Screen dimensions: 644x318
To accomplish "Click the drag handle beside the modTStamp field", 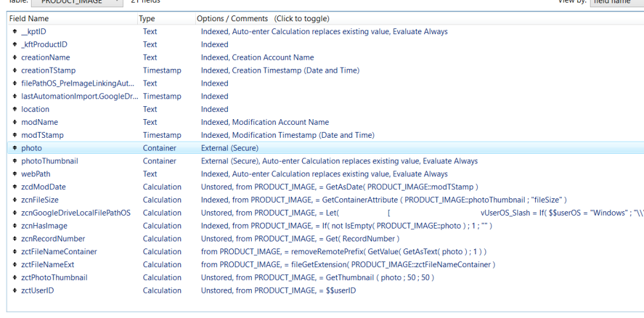I will (14, 135).
